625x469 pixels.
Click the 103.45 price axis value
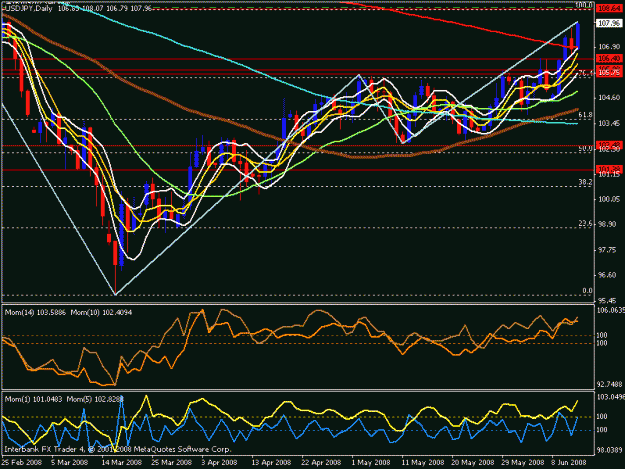point(609,124)
